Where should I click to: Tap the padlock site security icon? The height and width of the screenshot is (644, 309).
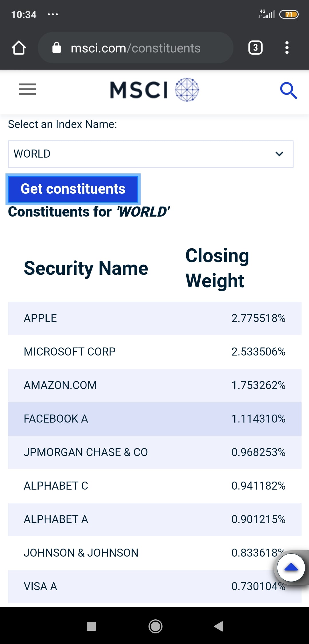pyautogui.click(x=57, y=48)
